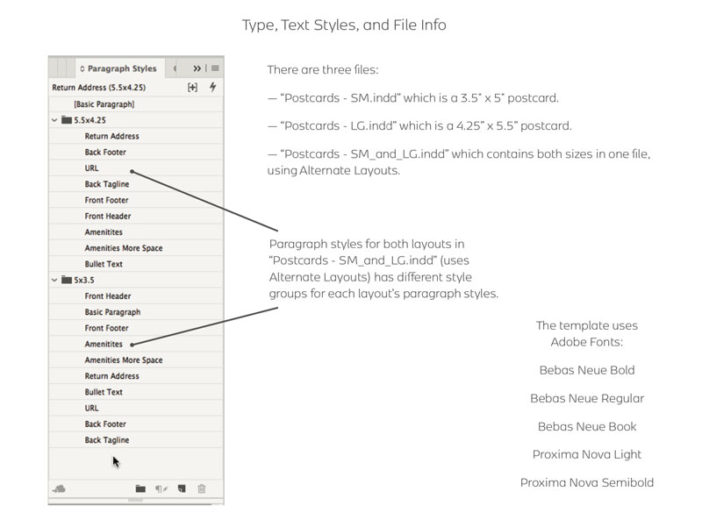Click the Quick Apply lightning bolt icon
702x520 pixels.
[x=213, y=87]
